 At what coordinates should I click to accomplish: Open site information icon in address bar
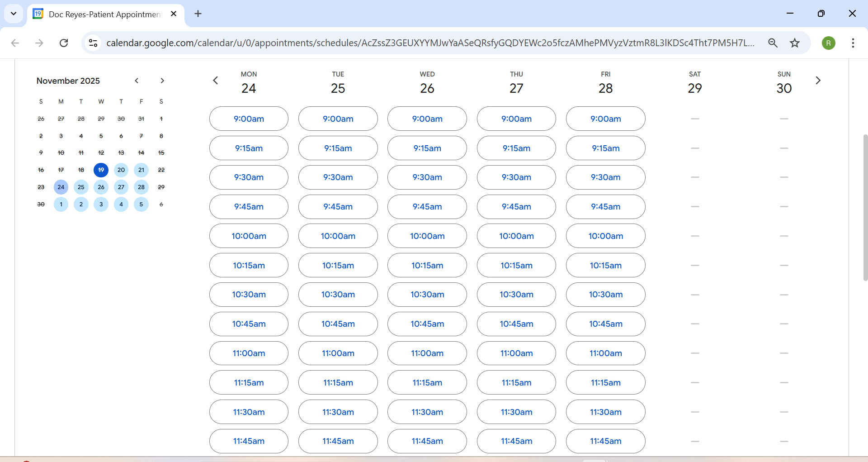point(93,43)
